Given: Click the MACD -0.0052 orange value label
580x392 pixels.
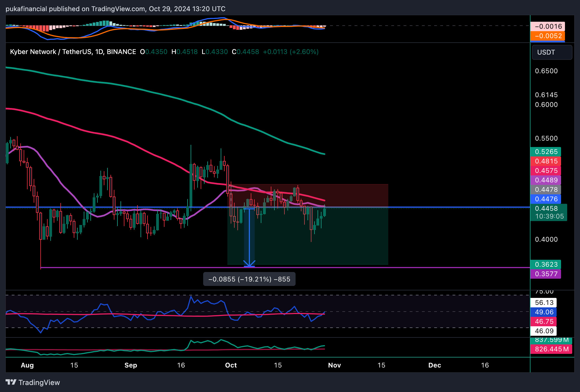Looking at the screenshot, I should [x=547, y=36].
